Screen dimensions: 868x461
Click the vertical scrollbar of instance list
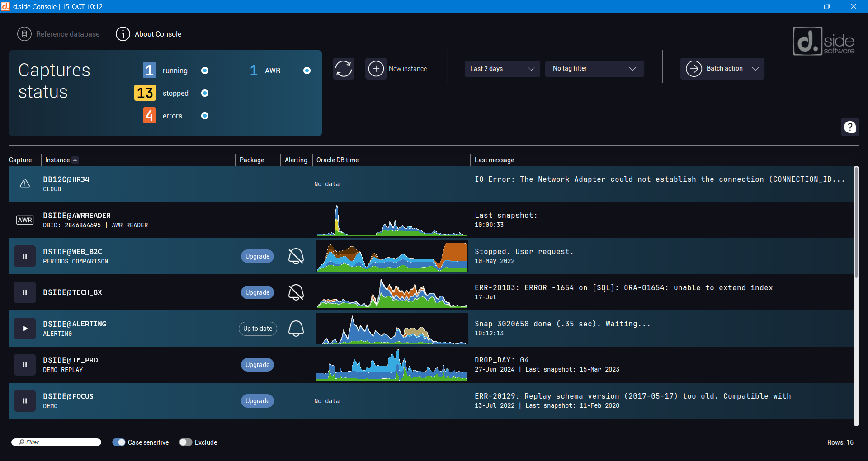tap(856, 296)
